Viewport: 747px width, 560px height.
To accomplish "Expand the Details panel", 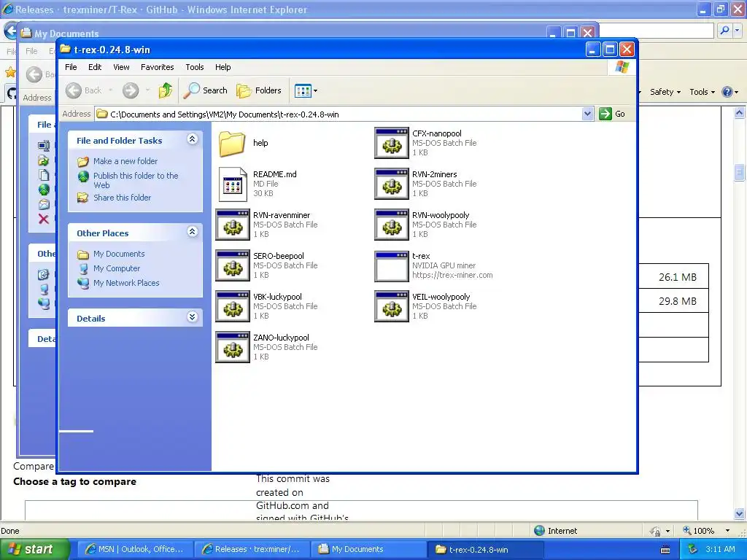I will pos(193,317).
